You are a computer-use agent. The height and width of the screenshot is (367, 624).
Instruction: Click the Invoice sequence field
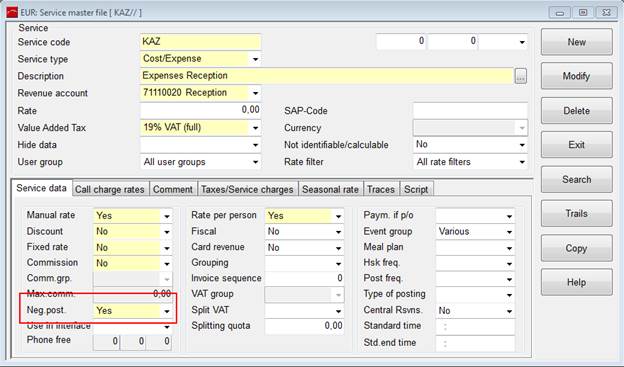point(304,279)
